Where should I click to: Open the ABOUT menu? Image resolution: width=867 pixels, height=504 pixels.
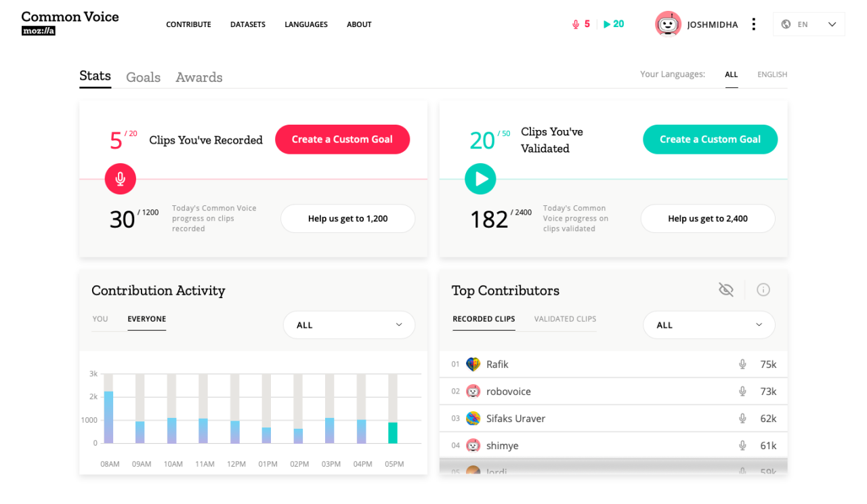point(359,24)
